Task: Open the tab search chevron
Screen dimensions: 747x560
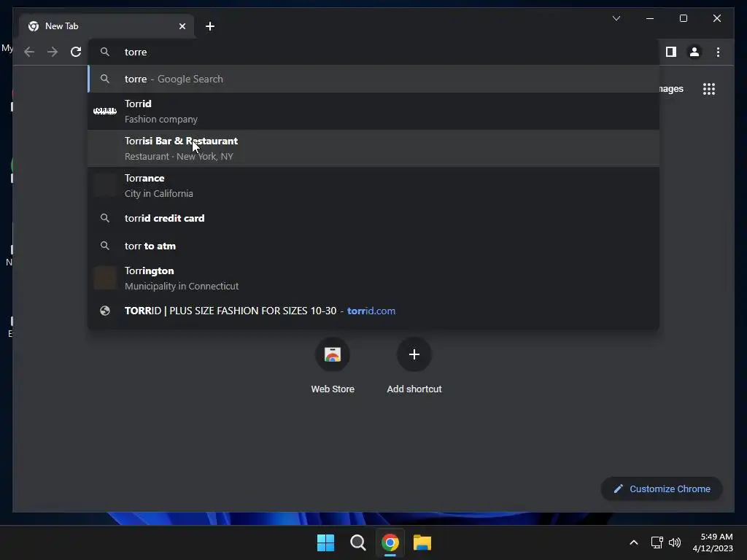Action: click(x=616, y=18)
